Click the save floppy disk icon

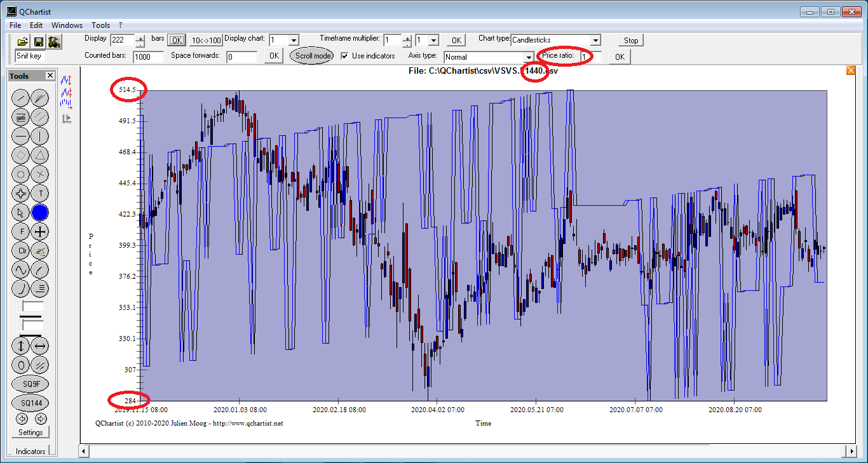coord(38,42)
